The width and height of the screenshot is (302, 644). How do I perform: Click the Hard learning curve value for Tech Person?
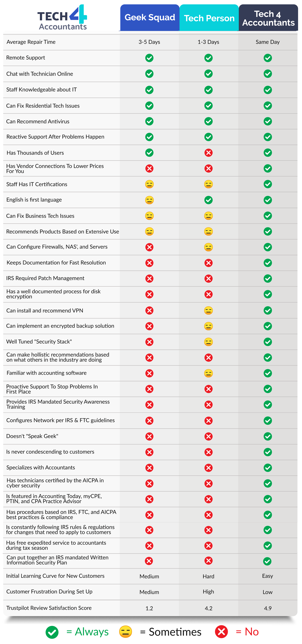(x=208, y=576)
